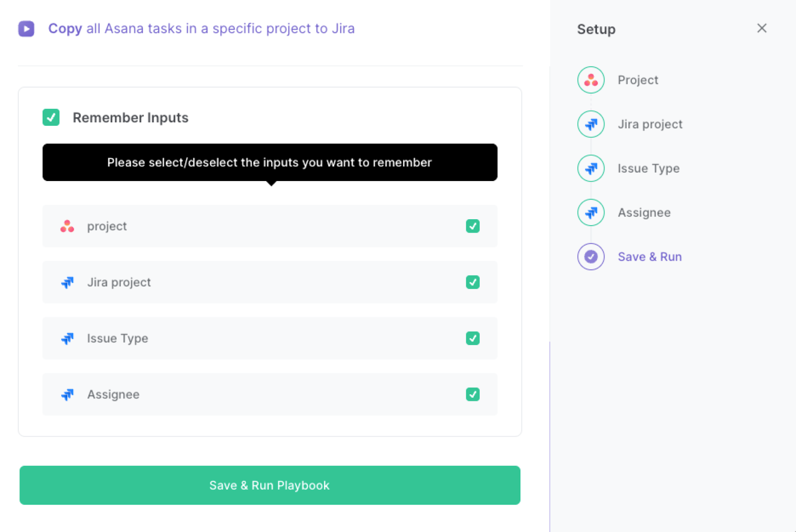Go to Save & Run step label

point(650,257)
